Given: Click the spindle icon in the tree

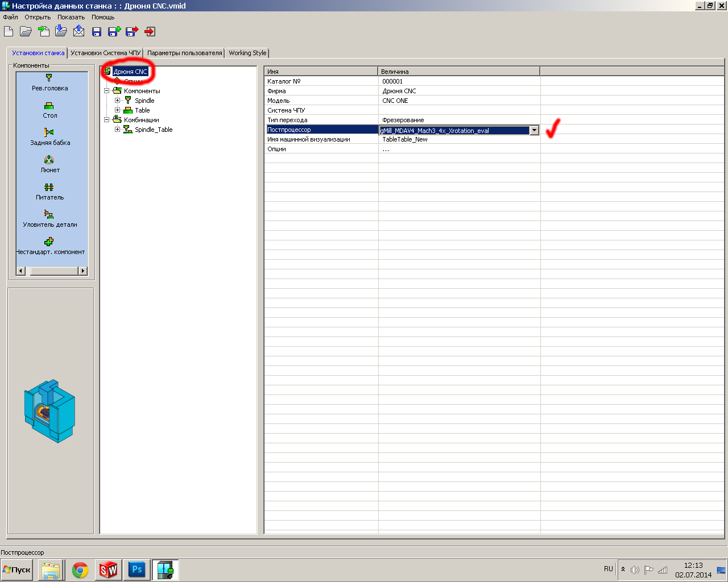Looking at the screenshot, I should point(128,101).
